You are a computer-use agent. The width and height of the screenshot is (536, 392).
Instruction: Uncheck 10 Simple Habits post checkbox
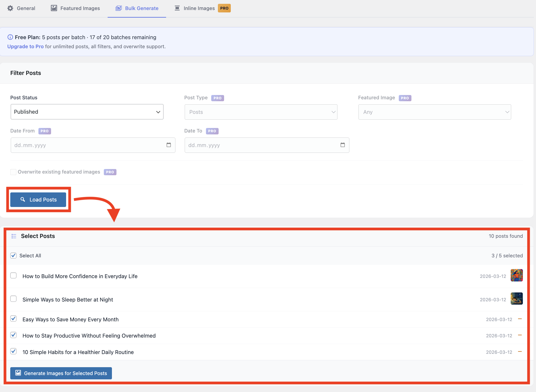click(x=14, y=351)
